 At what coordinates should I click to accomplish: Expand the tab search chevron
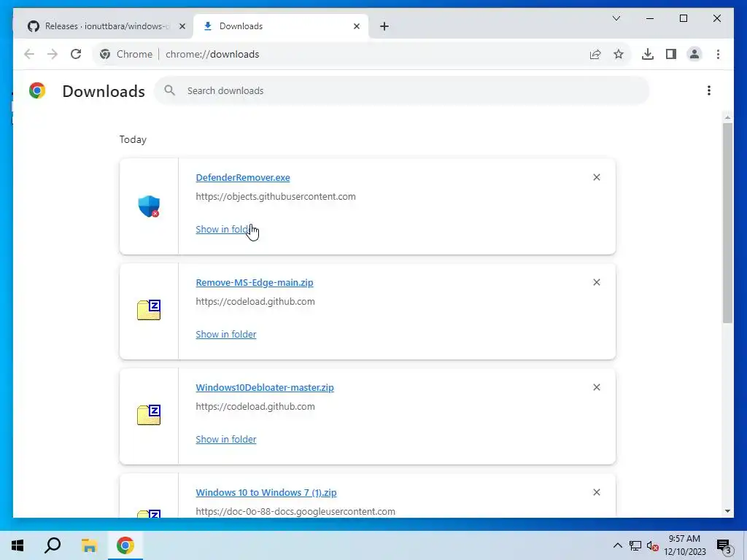click(616, 18)
